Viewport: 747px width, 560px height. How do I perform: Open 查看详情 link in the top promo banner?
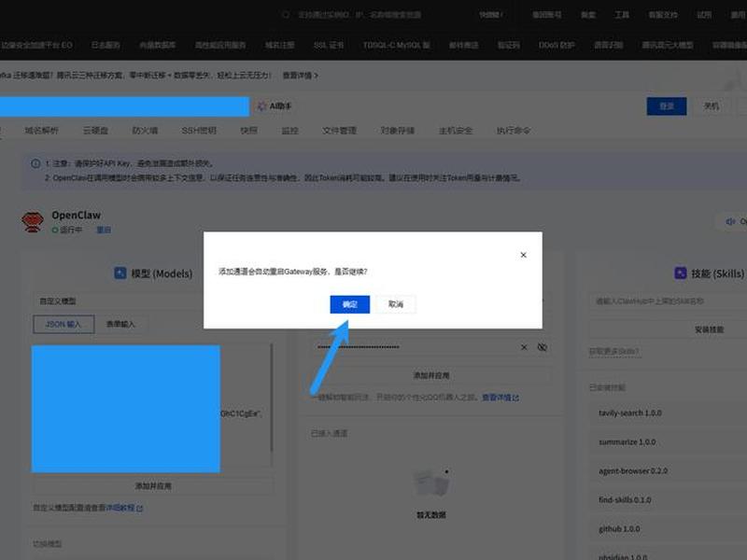coord(300,76)
